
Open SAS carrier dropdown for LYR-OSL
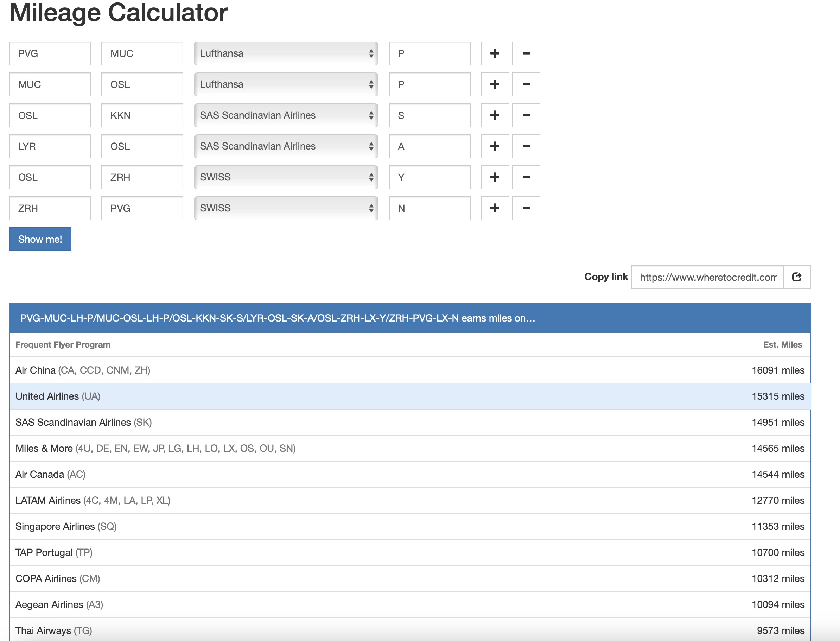coord(286,146)
